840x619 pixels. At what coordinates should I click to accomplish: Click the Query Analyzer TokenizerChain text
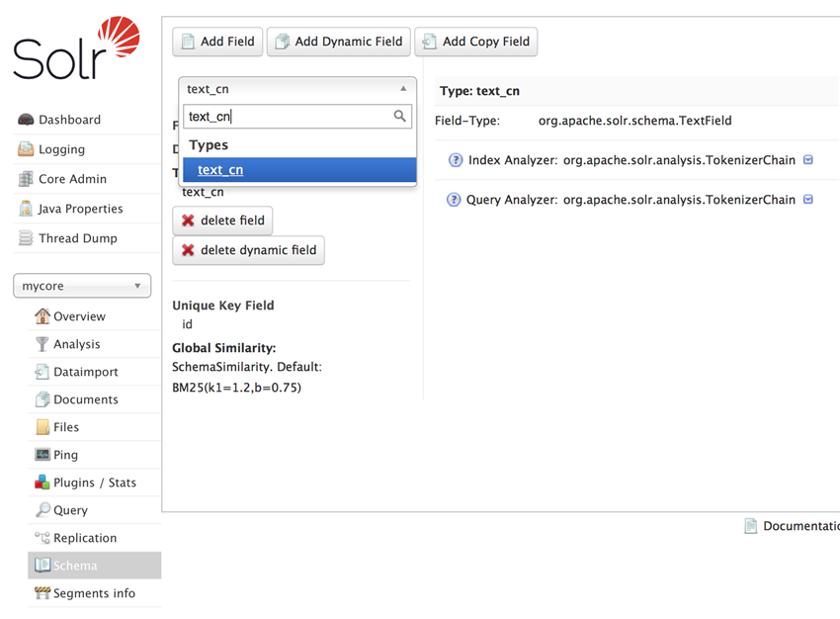679,200
